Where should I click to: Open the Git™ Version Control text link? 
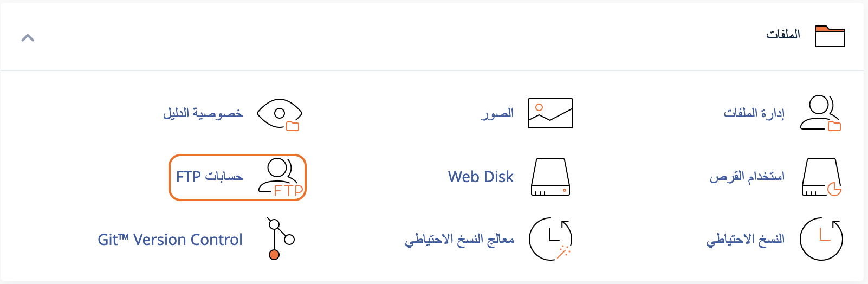(170, 240)
